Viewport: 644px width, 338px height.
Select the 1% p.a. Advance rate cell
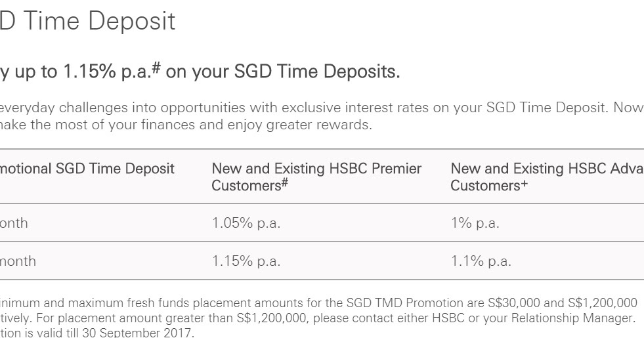(475, 223)
